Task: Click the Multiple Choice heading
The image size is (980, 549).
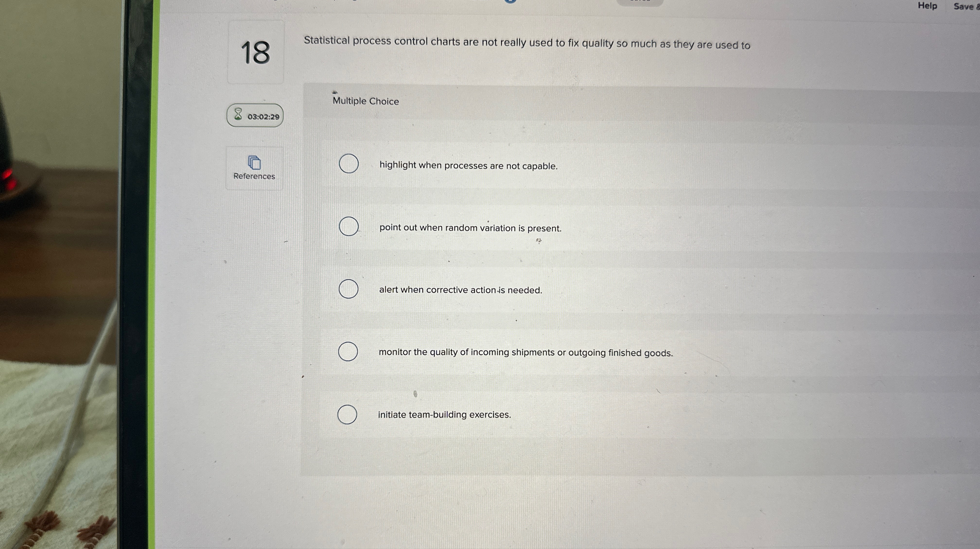Action: tap(365, 101)
